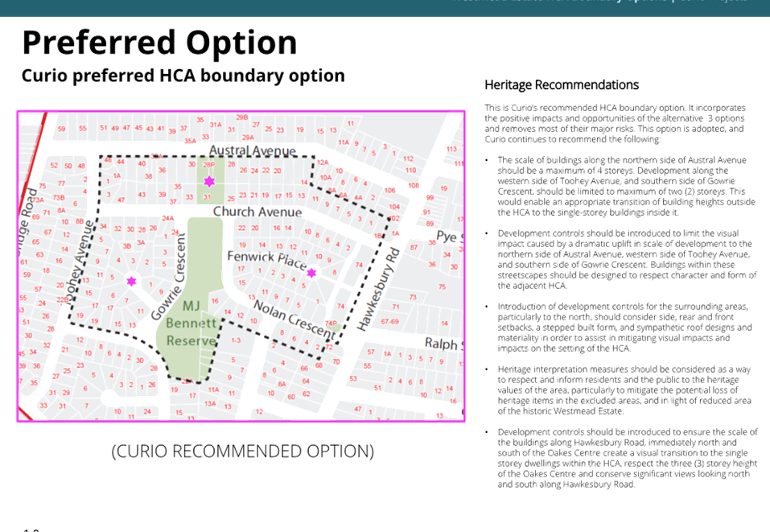This screenshot has height=532, width=770.
Task: Click lot number "113" on the map
Action: click(451, 149)
